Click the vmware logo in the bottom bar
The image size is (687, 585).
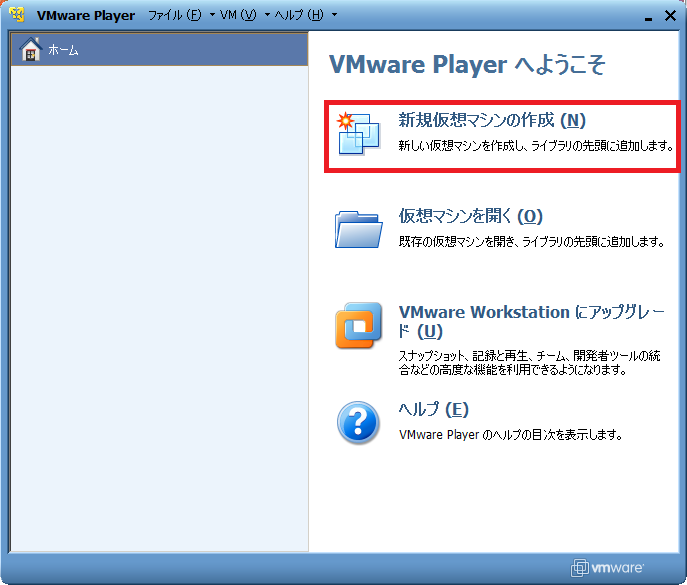pyautogui.click(x=607, y=568)
